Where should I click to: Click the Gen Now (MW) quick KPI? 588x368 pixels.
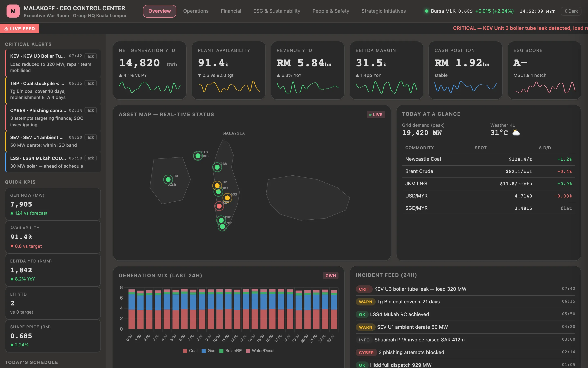click(x=53, y=204)
